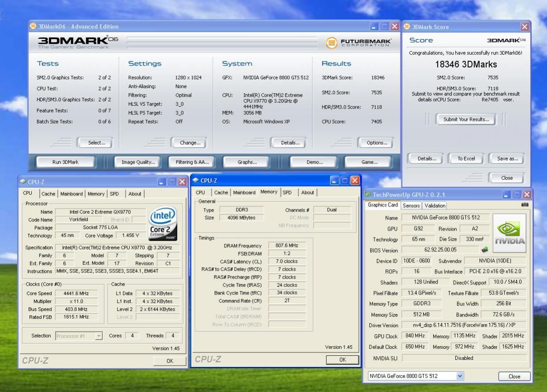Open About tab in left CPU-Z window
The height and width of the screenshot is (392, 547).
pos(135,194)
